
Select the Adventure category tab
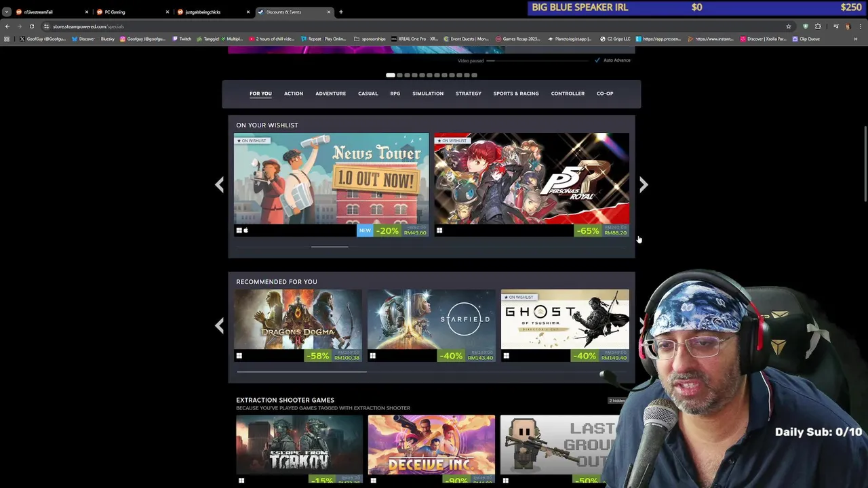(330, 94)
